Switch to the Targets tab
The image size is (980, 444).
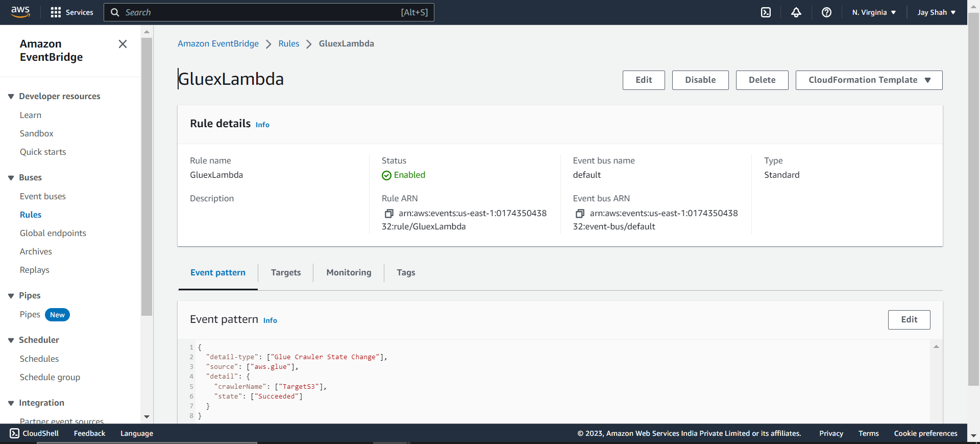pos(286,273)
